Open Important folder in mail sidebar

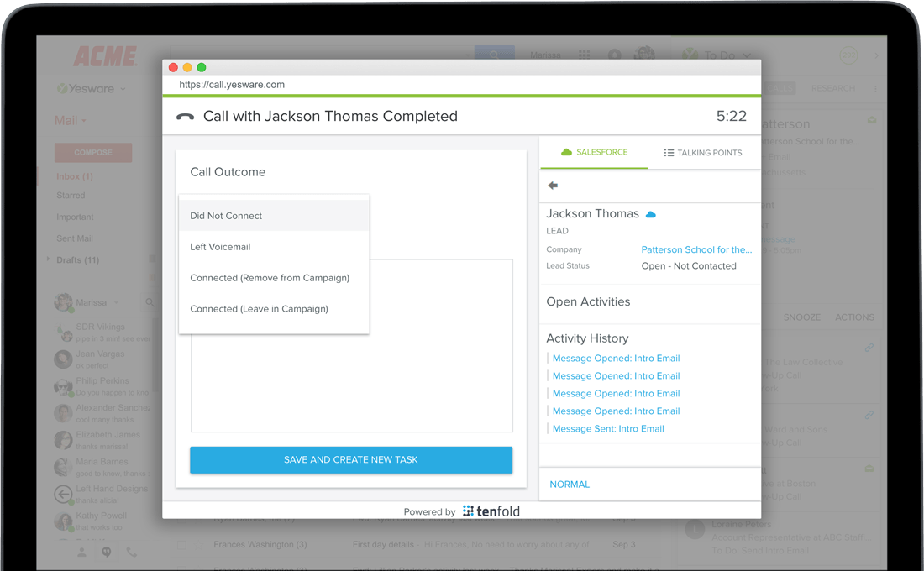(x=75, y=217)
